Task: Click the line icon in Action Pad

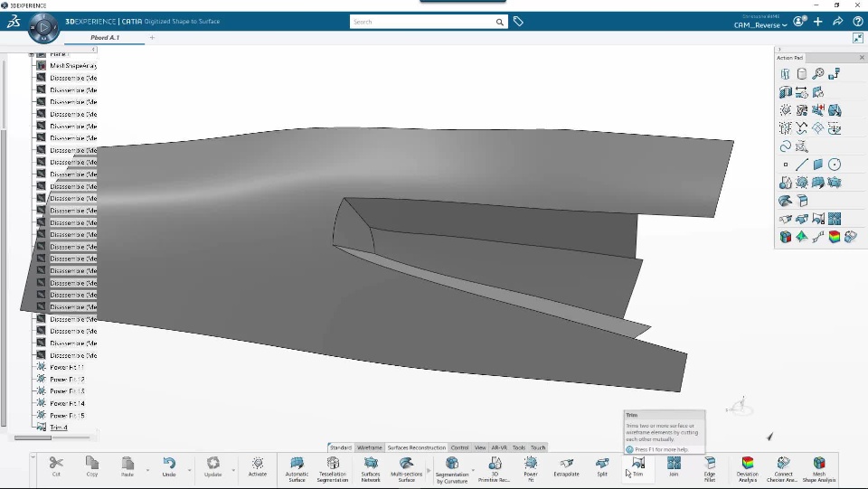Action: pos(802,165)
